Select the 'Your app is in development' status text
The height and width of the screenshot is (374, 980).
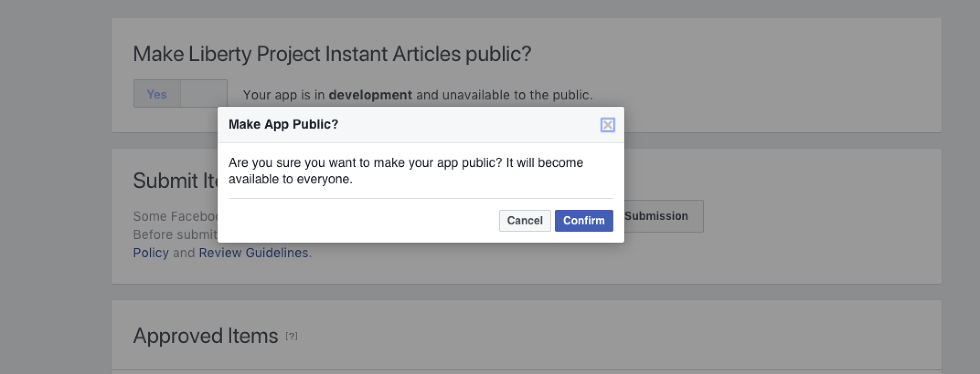[x=418, y=95]
